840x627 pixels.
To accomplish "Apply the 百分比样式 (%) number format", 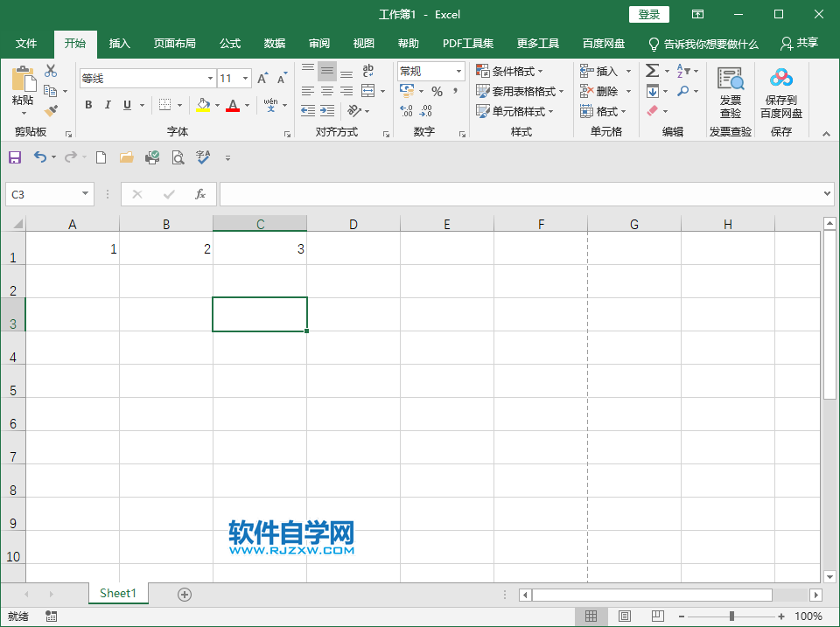I will (437, 90).
